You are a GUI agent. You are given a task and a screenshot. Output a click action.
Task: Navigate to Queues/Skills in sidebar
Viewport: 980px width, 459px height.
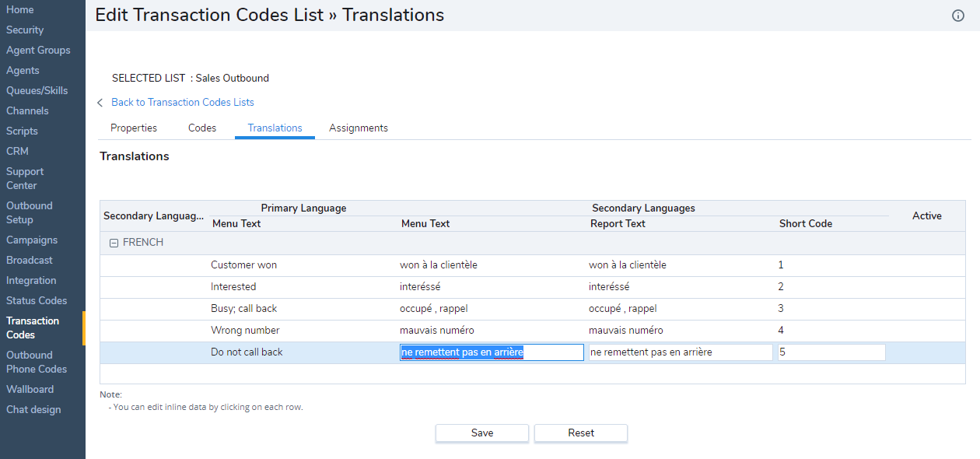click(37, 91)
